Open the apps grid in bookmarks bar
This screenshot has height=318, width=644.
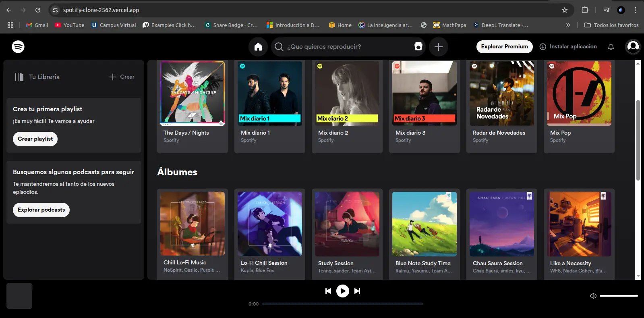click(x=10, y=25)
